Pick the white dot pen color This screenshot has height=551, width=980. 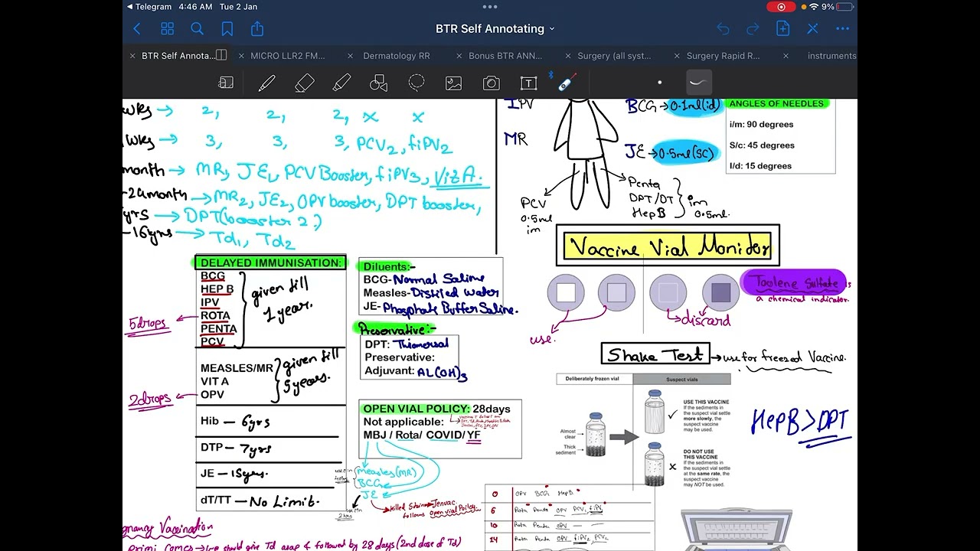click(x=659, y=83)
